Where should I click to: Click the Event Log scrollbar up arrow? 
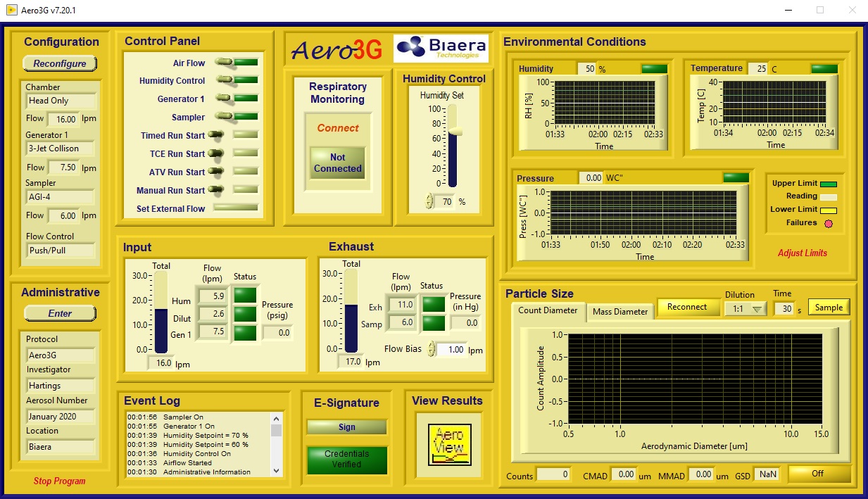(276, 417)
